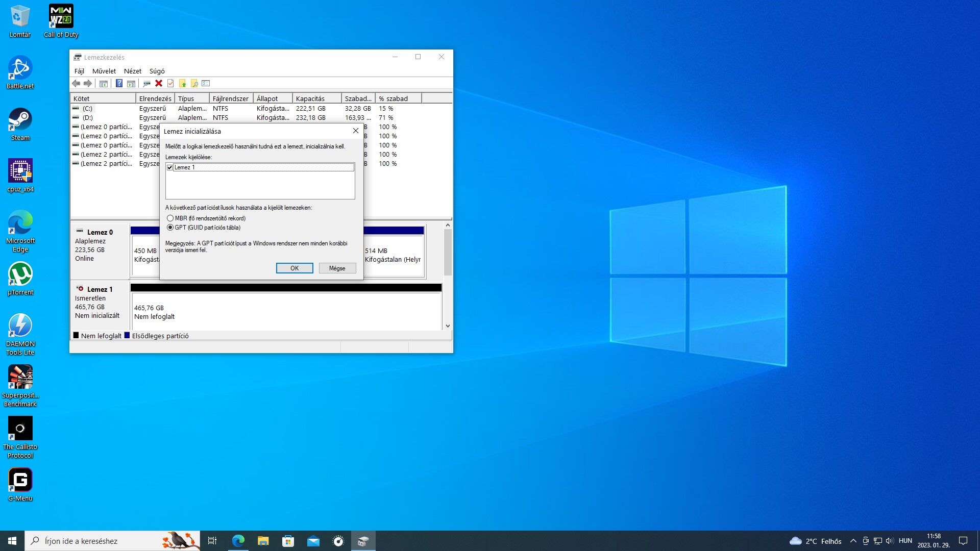Select MBR partition style radio button

pos(170,218)
